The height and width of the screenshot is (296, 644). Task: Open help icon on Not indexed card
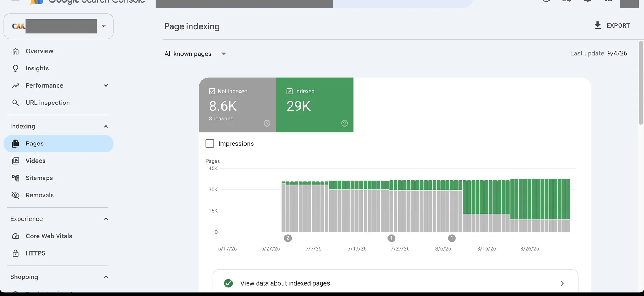click(267, 123)
